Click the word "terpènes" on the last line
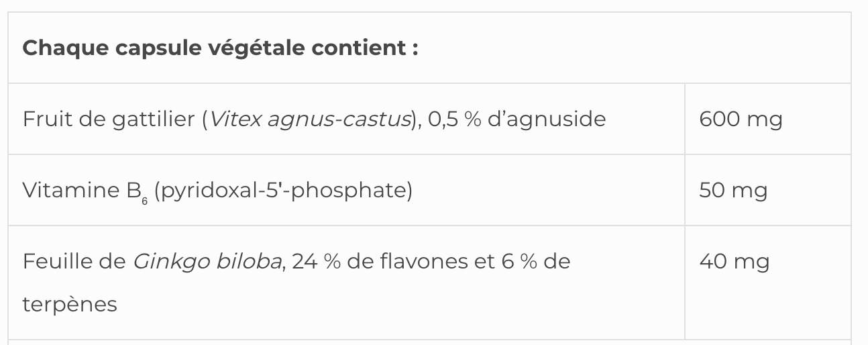868x345 pixels. click(x=70, y=304)
